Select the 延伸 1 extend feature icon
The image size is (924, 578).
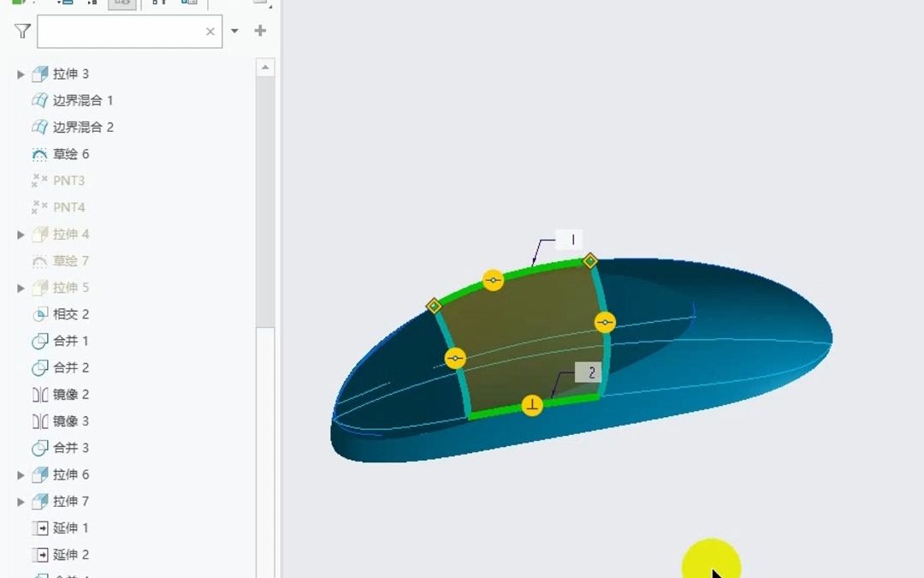39,528
